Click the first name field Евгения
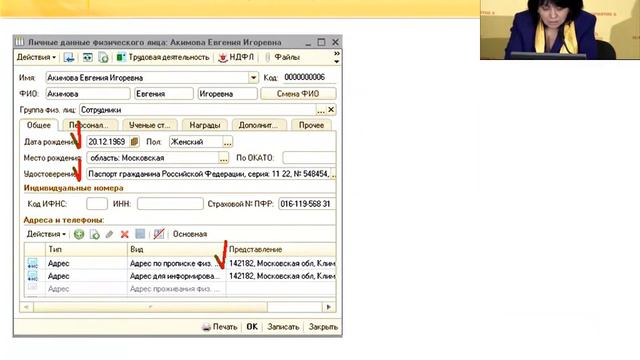Viewport: 640px width, 360px height. click(164, 94)
